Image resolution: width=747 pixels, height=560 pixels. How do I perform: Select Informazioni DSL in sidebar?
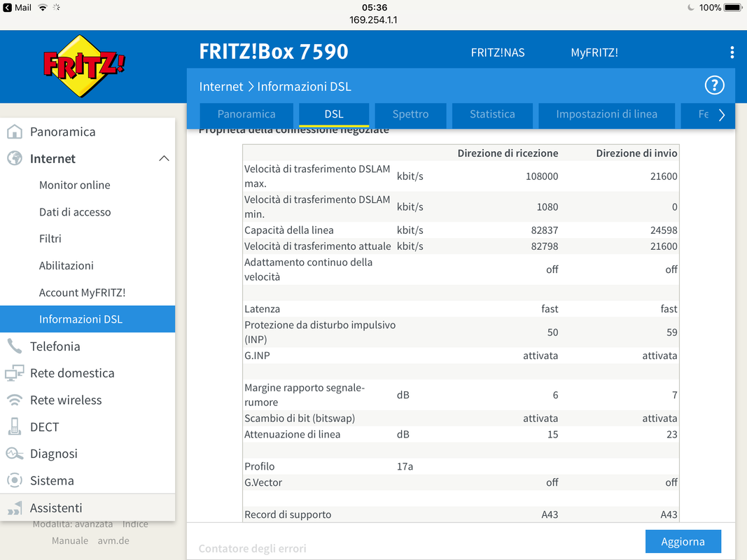88,319
